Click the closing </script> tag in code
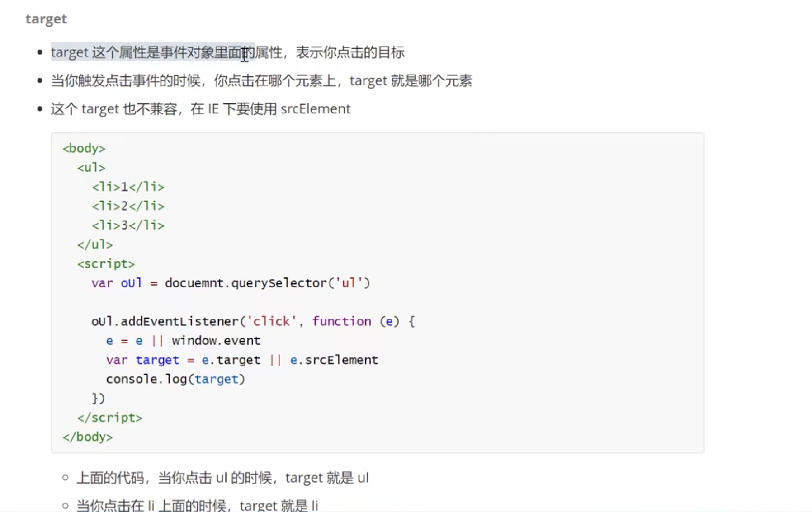812x512 pixels. pyautogui.click(x=109, y=418)
